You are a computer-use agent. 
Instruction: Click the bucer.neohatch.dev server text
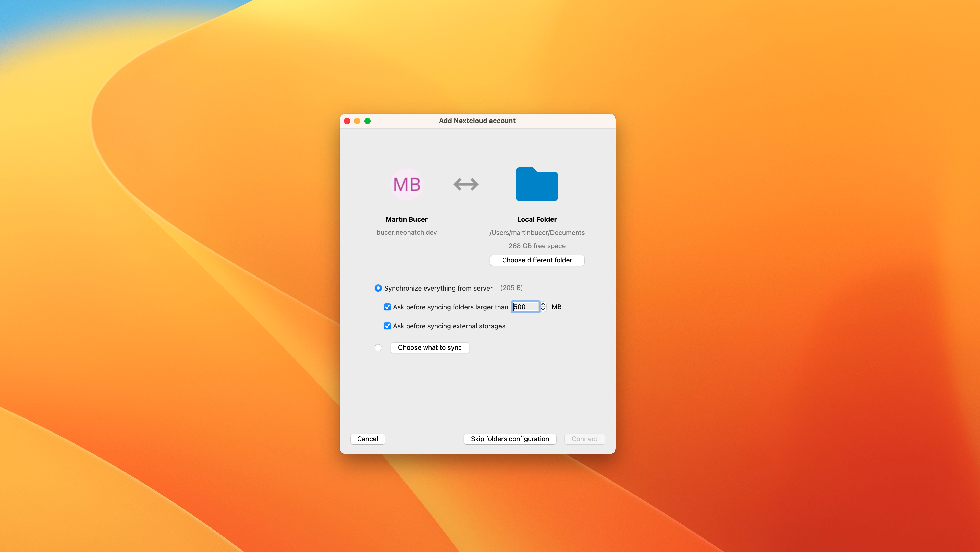click(x=407, y=232)
